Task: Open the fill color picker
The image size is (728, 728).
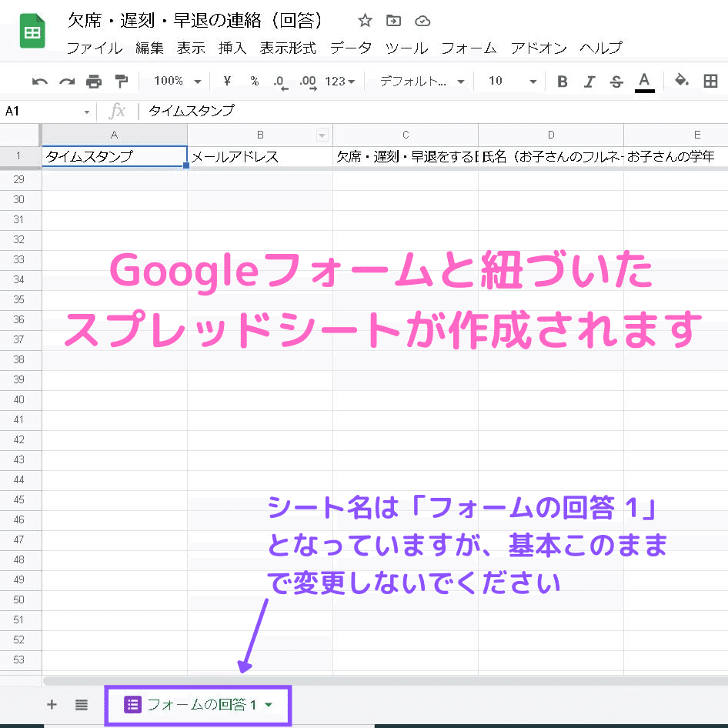Action: pyautogui.click(x=682, y=80)
